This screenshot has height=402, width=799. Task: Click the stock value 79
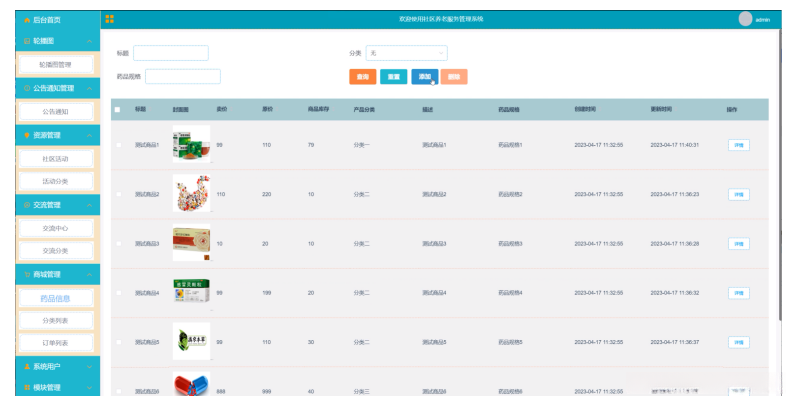pos(311,145)
